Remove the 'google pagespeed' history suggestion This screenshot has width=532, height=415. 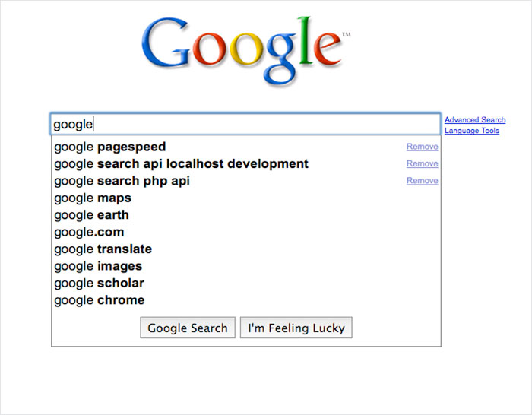(422, 147)
